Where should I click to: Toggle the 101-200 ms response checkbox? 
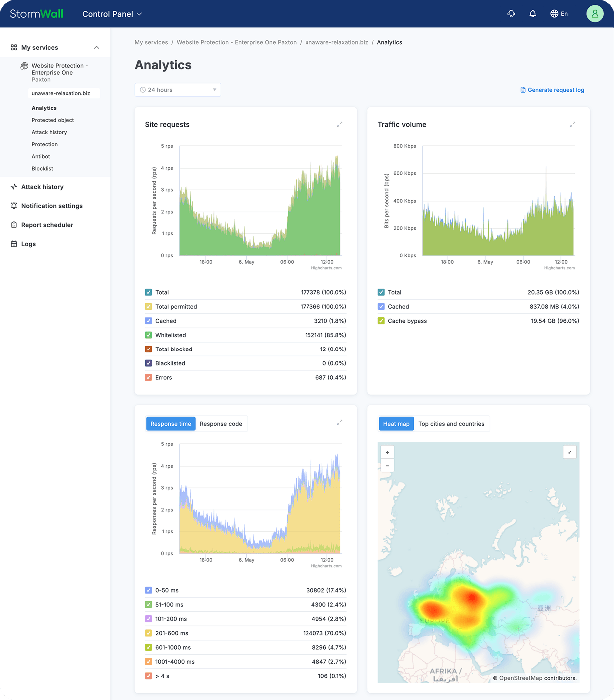point(148,619)
